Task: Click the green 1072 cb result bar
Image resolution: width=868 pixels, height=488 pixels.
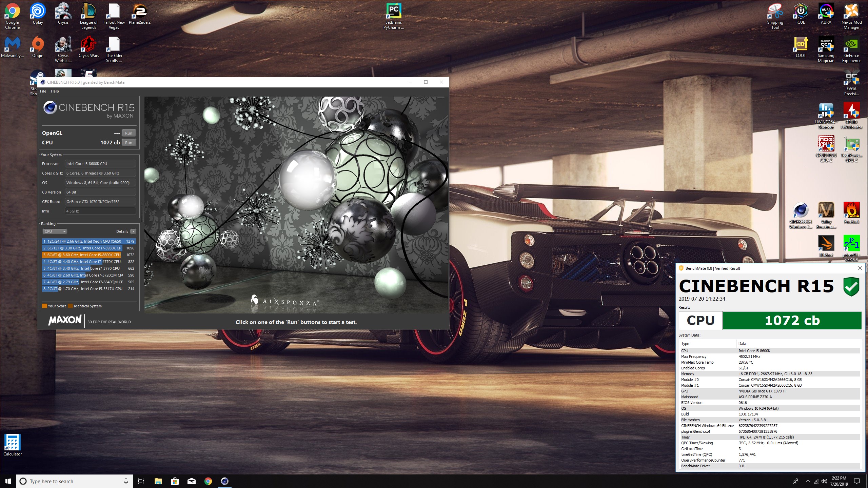Action: (792, 321)
